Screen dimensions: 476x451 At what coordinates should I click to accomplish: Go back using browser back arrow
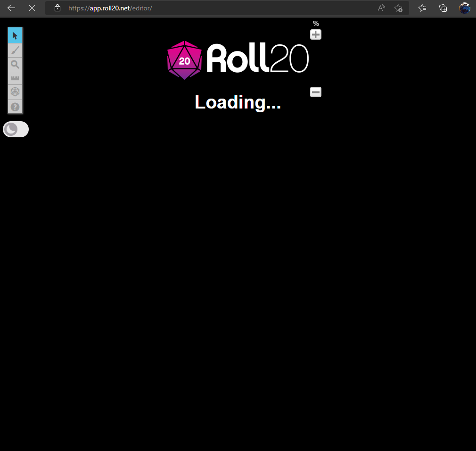coord(11,8)
